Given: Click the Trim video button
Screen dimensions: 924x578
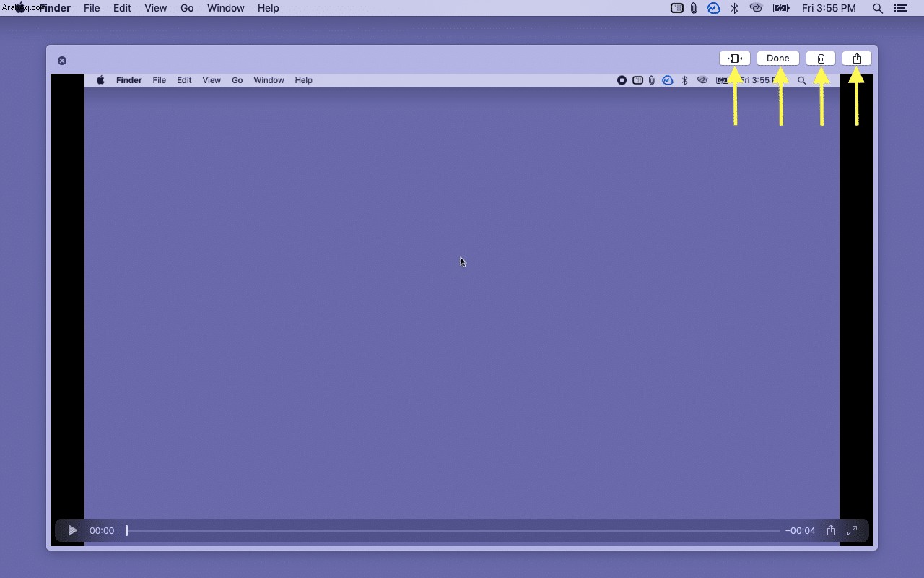Looking at the screenshot, I should point(735,59).
